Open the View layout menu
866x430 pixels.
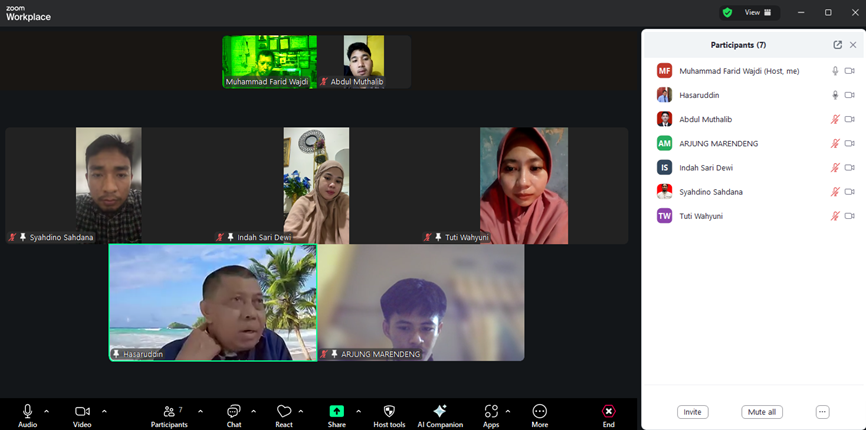758,12
